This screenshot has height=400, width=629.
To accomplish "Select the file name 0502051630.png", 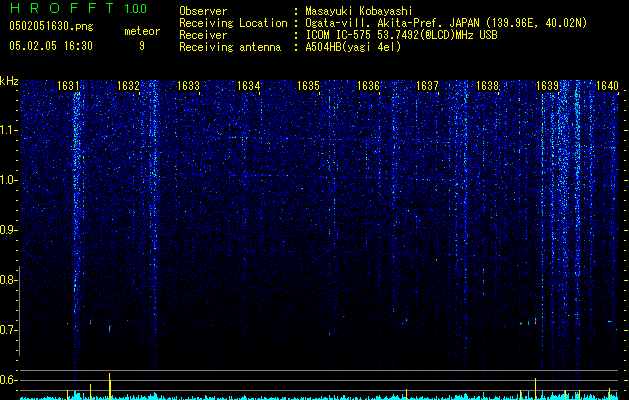I will click(x=51, y=26).
